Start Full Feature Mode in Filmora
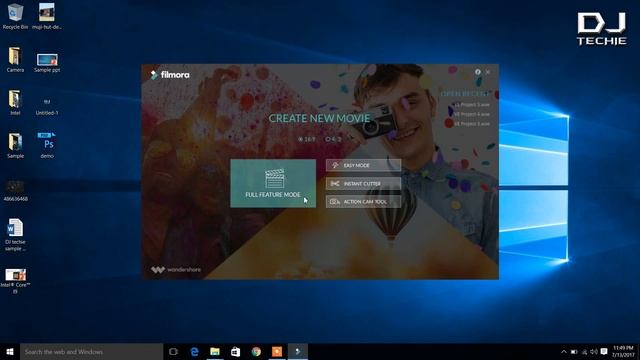The height and width of the screenshot is (360, 640). pos(273,183)
